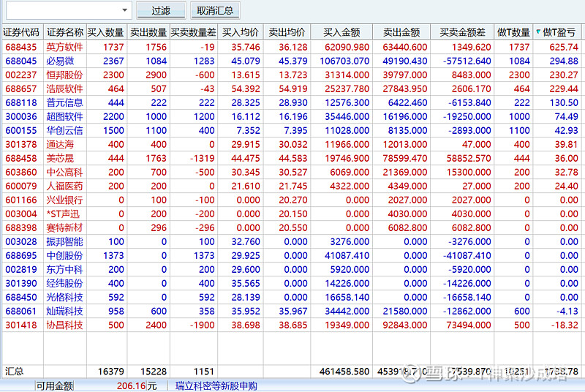Select stock code 688045 必易微

tap(21, 61)
